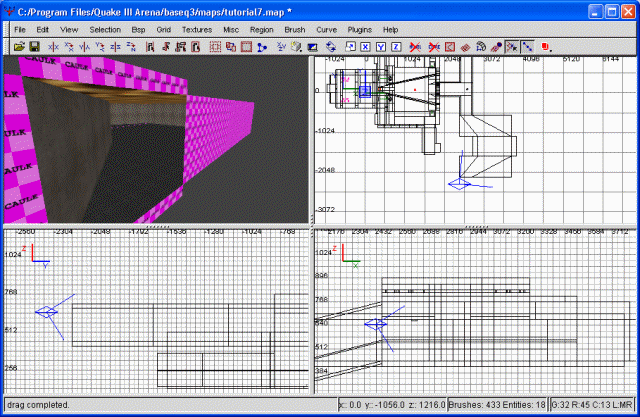Viewport: 640px width, 417px height.
Task: Toggle the patch welding button
Action: 512,47
